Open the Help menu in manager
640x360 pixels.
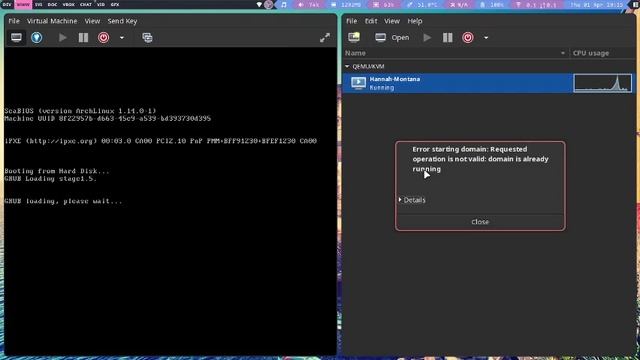(415, 21)
